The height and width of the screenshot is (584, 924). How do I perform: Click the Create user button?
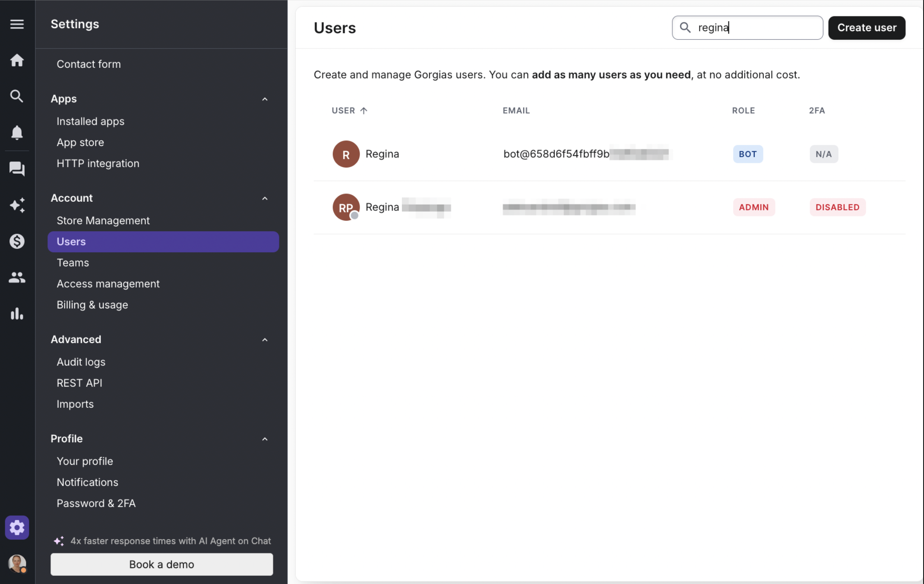(867, 28)
